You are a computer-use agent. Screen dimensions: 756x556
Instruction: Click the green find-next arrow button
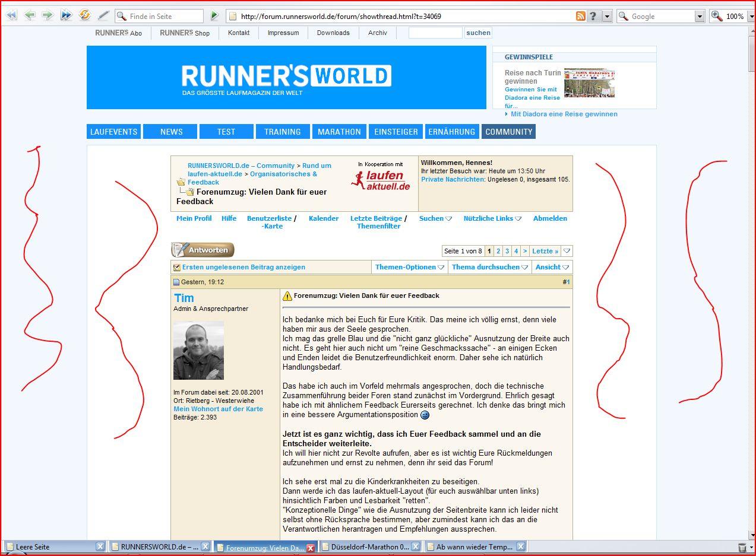[214, 16]
